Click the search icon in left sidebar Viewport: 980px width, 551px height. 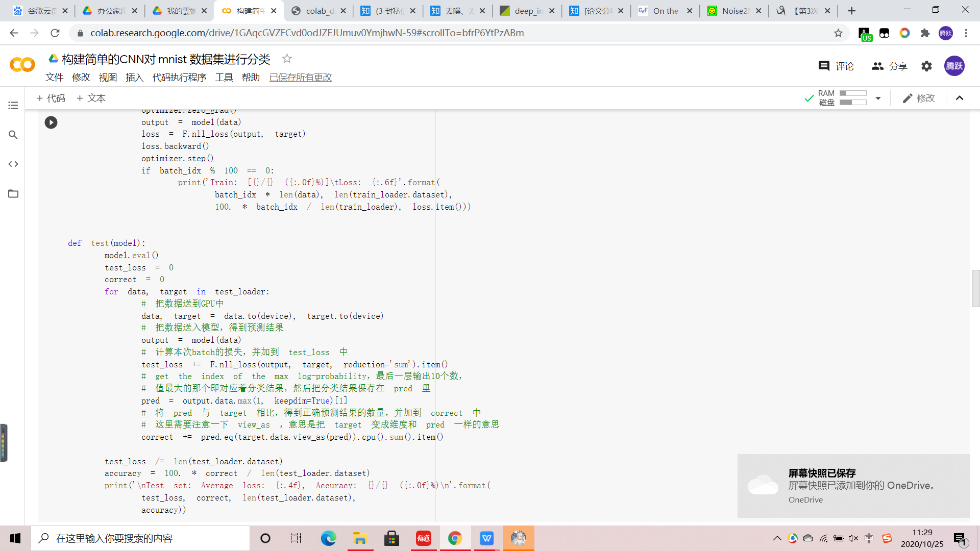click(x=13, y=135)
